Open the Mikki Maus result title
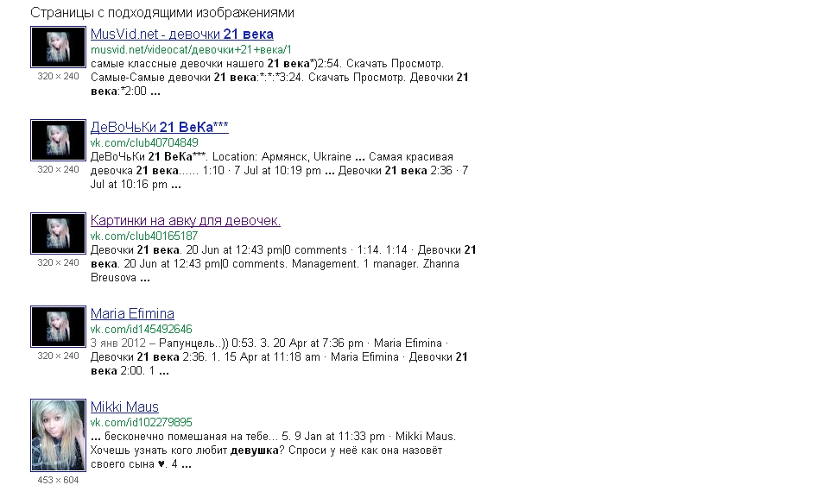Screen dimensions: 823x504 click(124, 407)
